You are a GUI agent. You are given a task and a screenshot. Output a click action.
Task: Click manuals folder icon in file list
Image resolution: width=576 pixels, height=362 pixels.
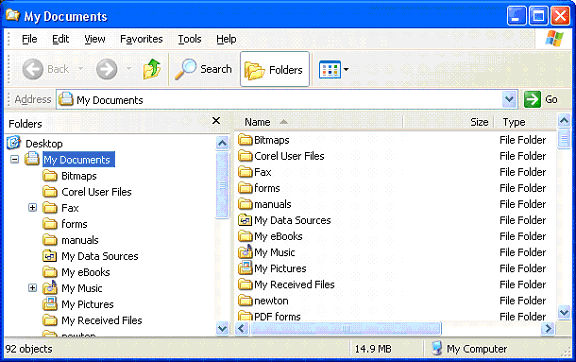(245, 204)
